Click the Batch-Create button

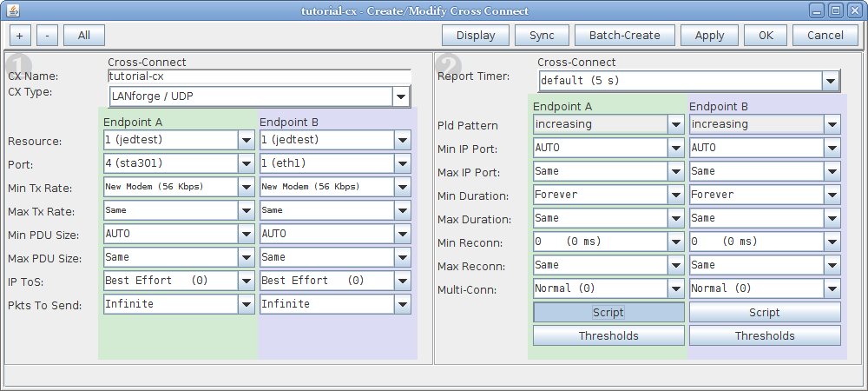tap(624, 36)
